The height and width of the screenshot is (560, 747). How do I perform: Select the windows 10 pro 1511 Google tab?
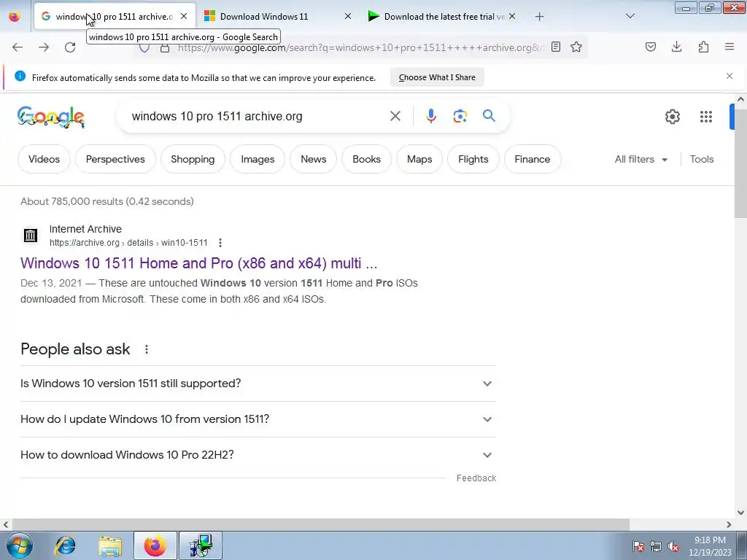115,17
